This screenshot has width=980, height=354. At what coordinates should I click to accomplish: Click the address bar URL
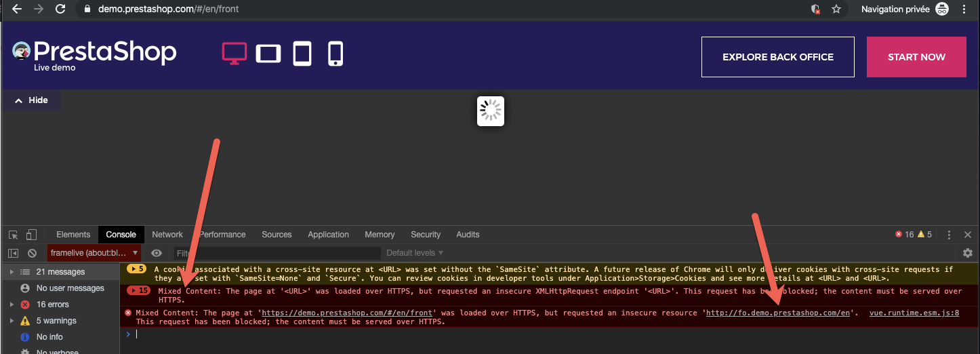pyautogui.click(x=168, y=9)
